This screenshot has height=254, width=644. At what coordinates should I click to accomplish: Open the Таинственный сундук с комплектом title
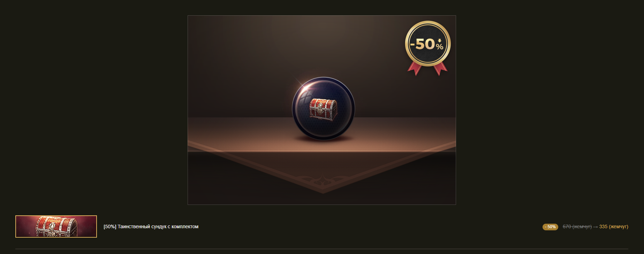tap(158, 226)
